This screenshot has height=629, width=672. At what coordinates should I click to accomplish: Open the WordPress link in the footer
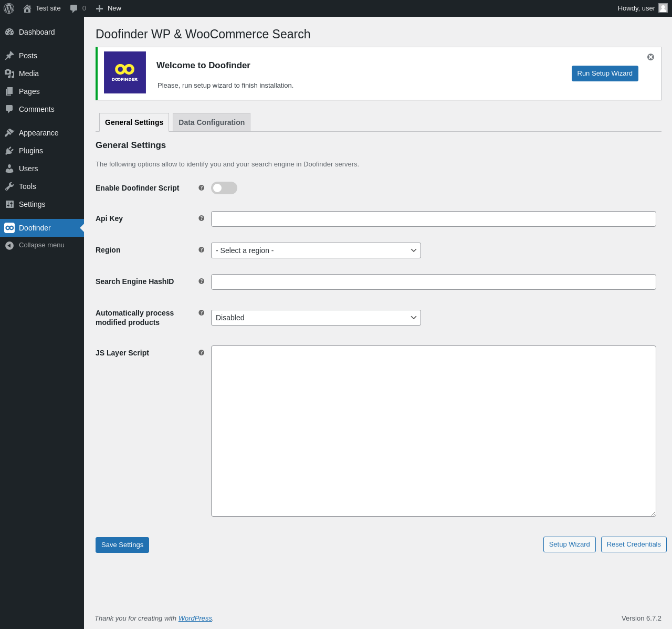pos(195,618)
